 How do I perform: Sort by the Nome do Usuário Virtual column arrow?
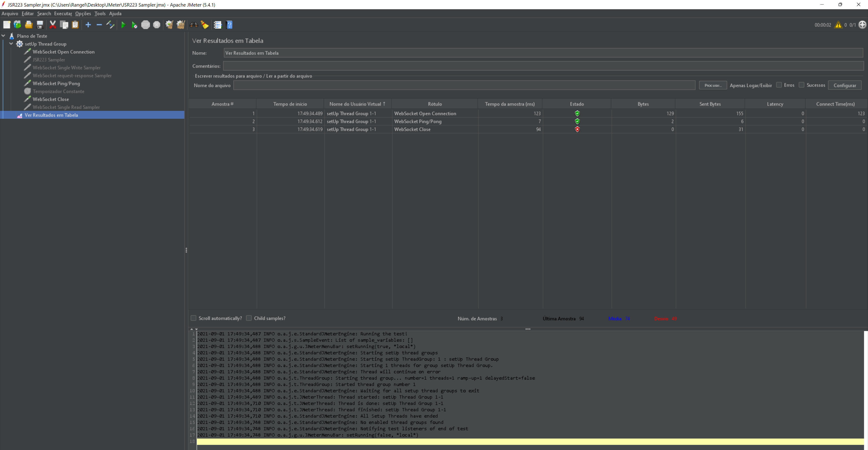[x=384, y=103]
